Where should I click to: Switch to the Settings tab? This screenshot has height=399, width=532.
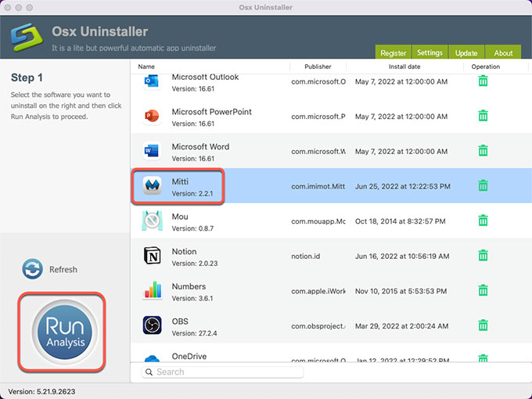[430, 53]
